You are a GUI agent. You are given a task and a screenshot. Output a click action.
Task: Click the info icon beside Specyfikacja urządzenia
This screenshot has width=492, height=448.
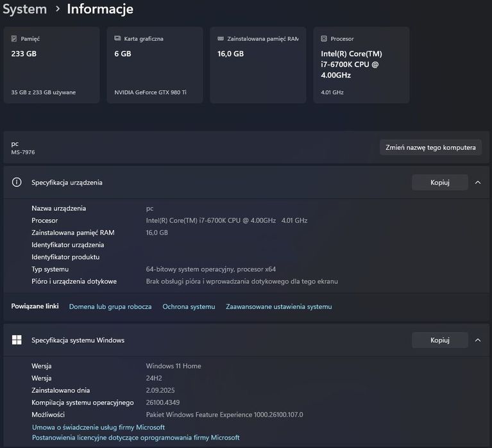tap(17, 183)
